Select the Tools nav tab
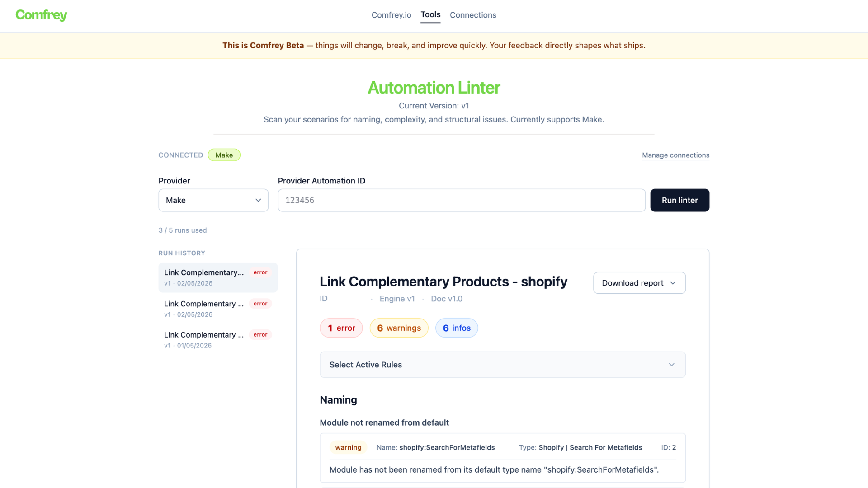The width and height of the screenshot is (868, 488). [430, 14]
